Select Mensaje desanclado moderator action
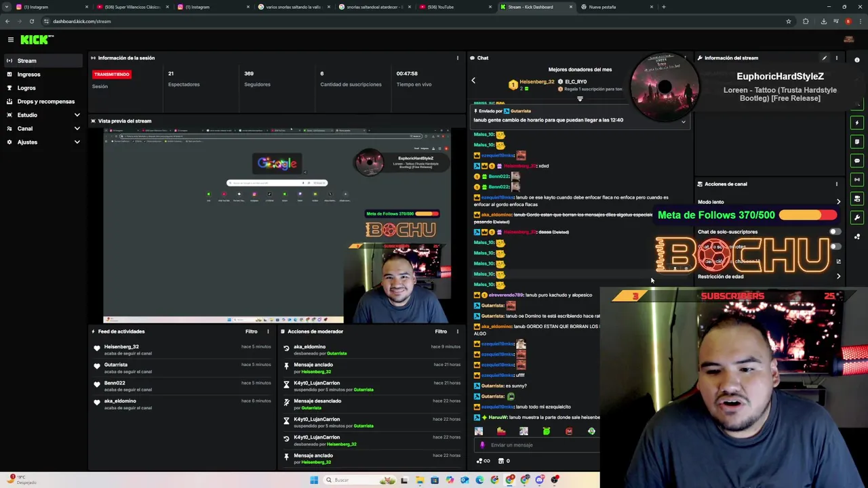Screen dimensions: 868x488 pyautogui.click(x=317, y=401)
